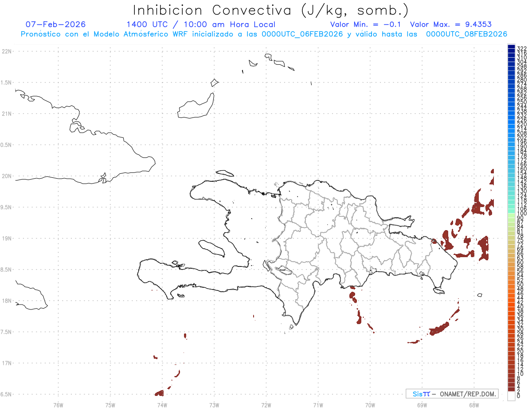The height and width of the screenshot is (411, 532).
Task: Click the "76W" longitude label
Action: pos(58,405)
